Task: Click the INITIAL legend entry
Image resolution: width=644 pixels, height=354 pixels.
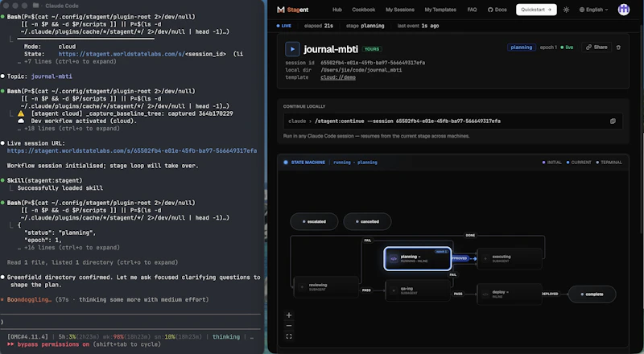Action: tap(552, 163)
